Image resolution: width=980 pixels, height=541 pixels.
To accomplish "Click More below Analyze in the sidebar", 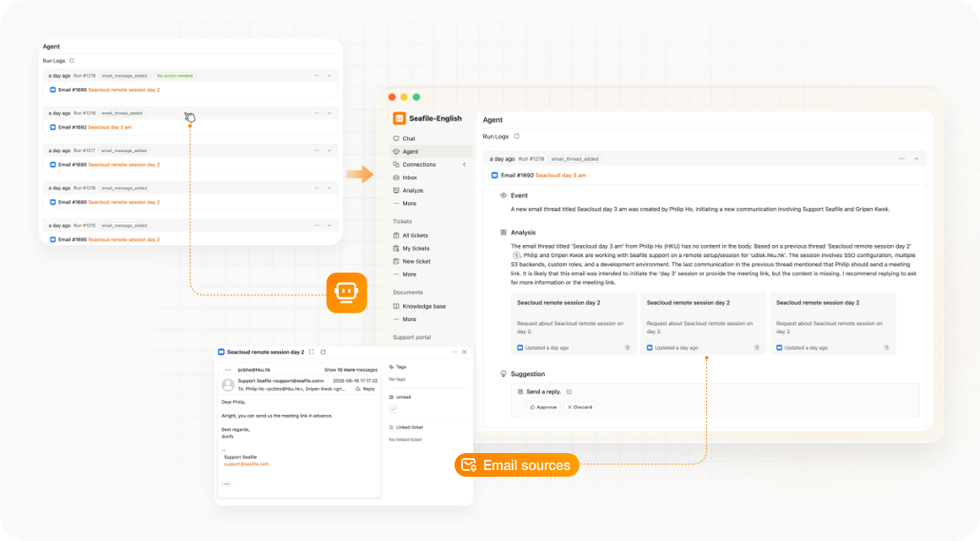I will pos(410,203).
